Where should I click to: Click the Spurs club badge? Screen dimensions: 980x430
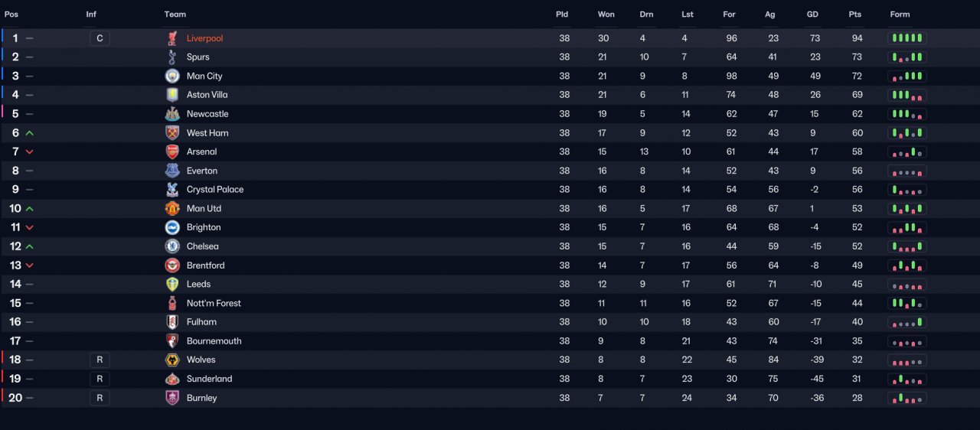pos(172,57)
